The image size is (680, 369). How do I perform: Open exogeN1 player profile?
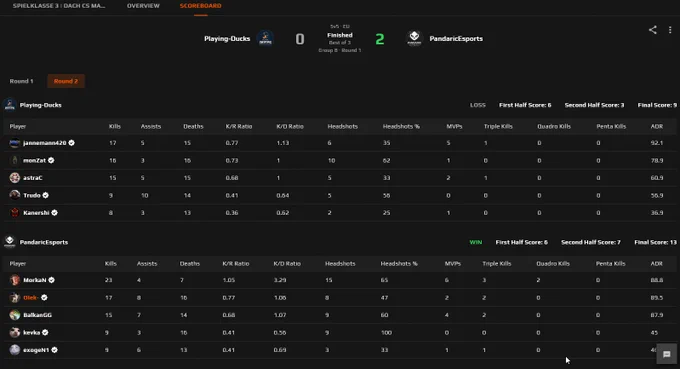coord(36,349)
